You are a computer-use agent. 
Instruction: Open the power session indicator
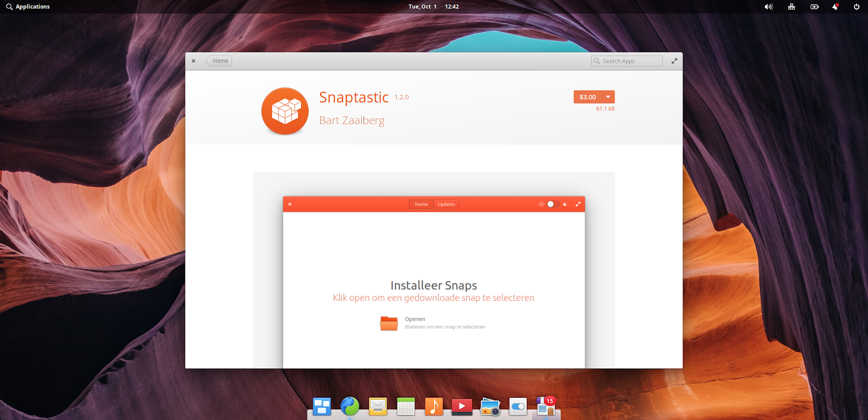[x=857, y=7]
